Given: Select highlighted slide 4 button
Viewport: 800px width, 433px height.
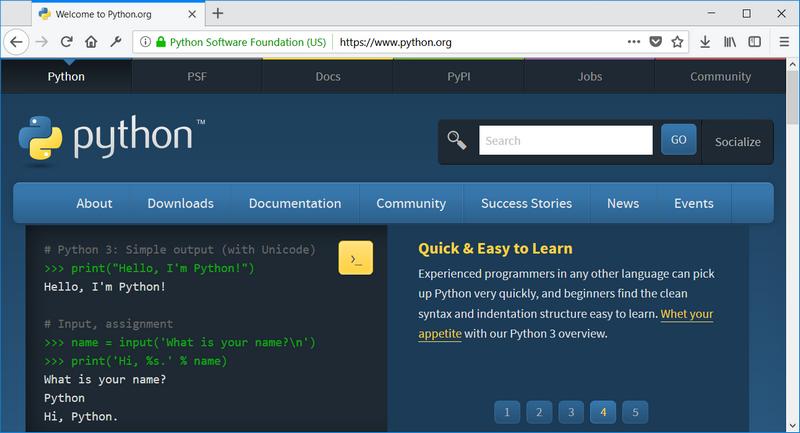Looking at the screenshot, I should [603, 412].
